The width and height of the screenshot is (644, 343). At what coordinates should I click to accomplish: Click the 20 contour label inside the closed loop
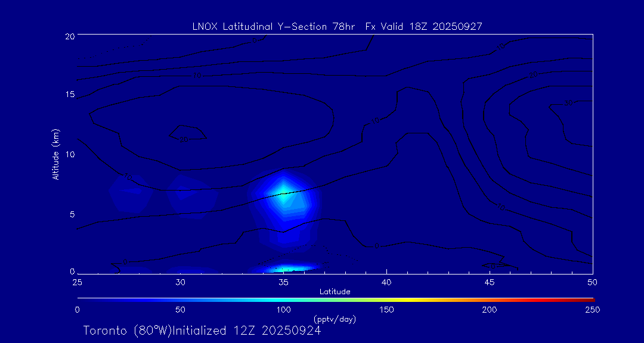(x=184, y=139)
